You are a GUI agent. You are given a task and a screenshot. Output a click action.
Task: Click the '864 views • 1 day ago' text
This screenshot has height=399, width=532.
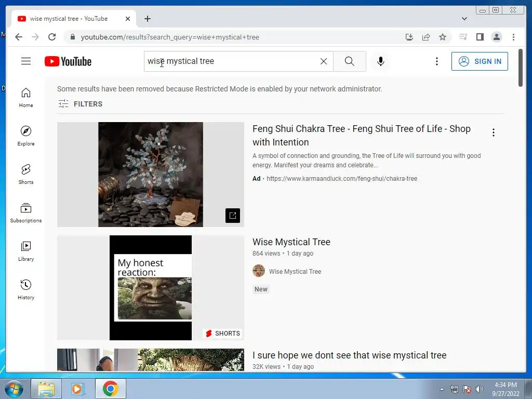click(x=283, y=254)
